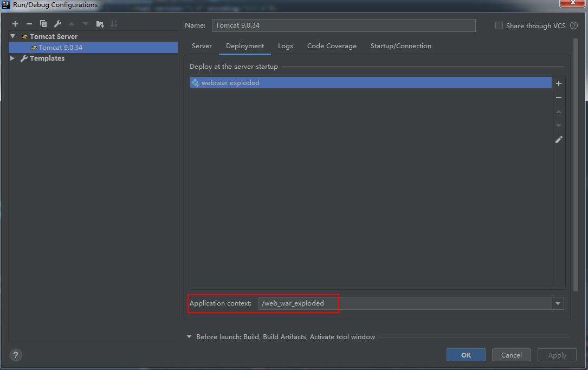Open the Logs tab

(286, 46)
